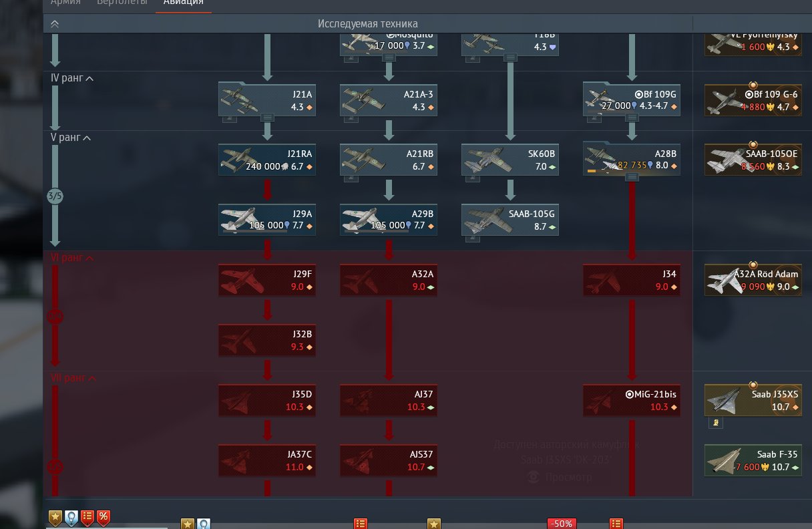Expand the vehicle group under Bf 109G
The image size is (812, 529).
point(632,117)
